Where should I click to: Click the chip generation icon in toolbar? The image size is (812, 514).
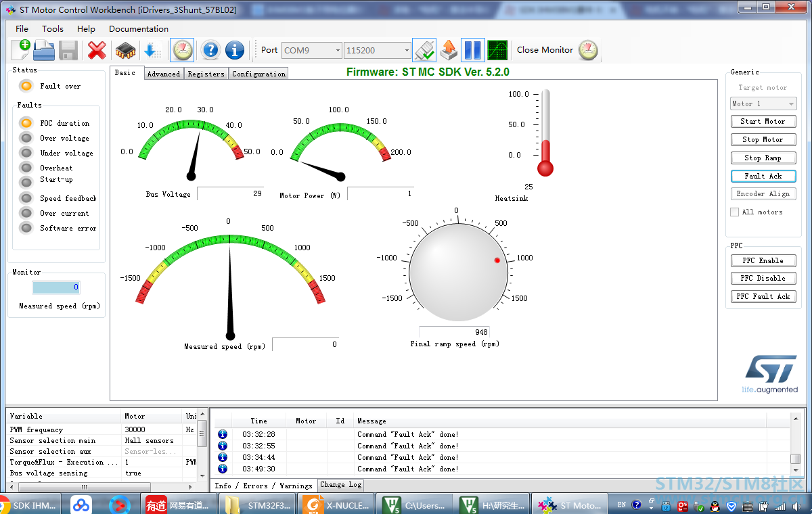125,50
